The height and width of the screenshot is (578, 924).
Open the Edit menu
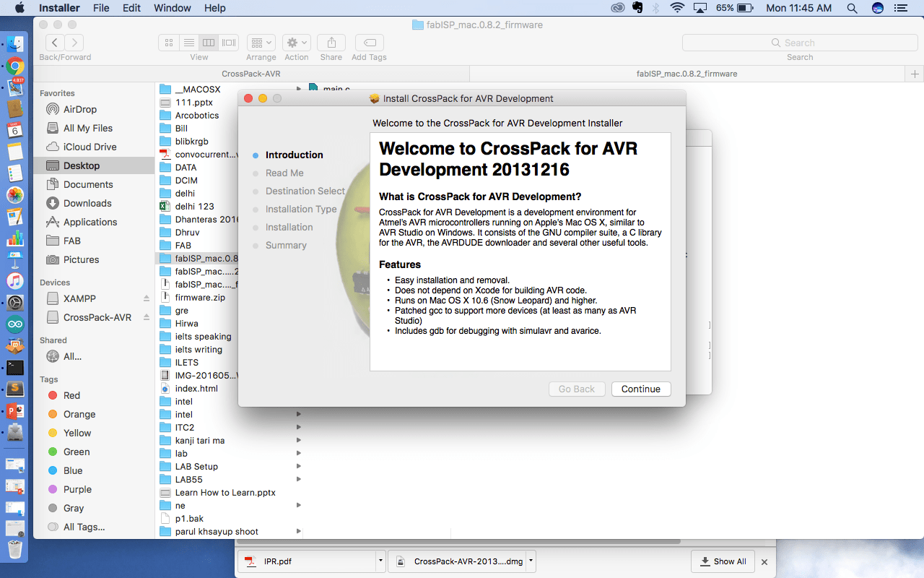pos(131,8)
